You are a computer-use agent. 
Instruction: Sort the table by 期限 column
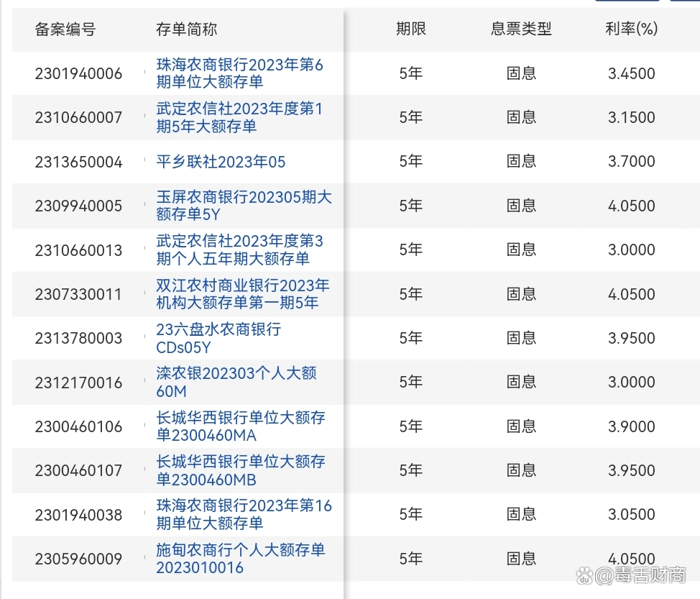(410, 30)
